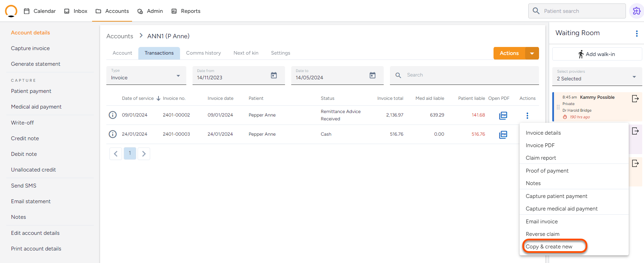Open the Settings tab
This screenshot has width=644, height=263.
click(x=280, y=53)
